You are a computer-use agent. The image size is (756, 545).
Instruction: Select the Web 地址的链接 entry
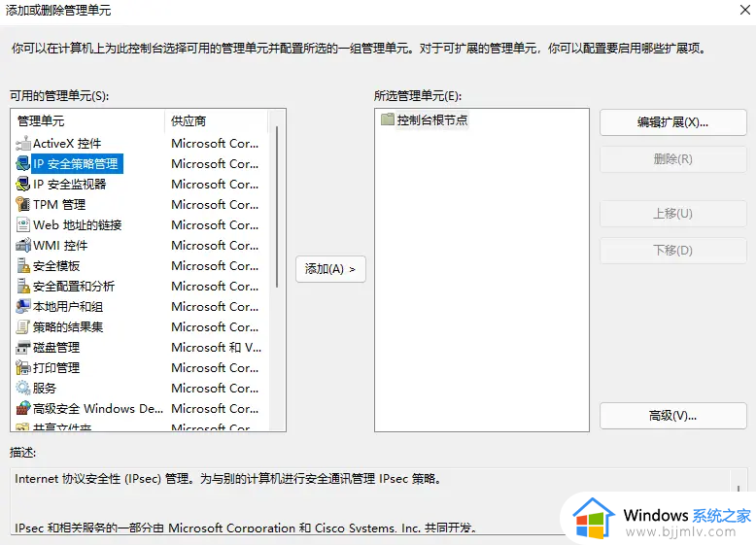tap(77, 225)
